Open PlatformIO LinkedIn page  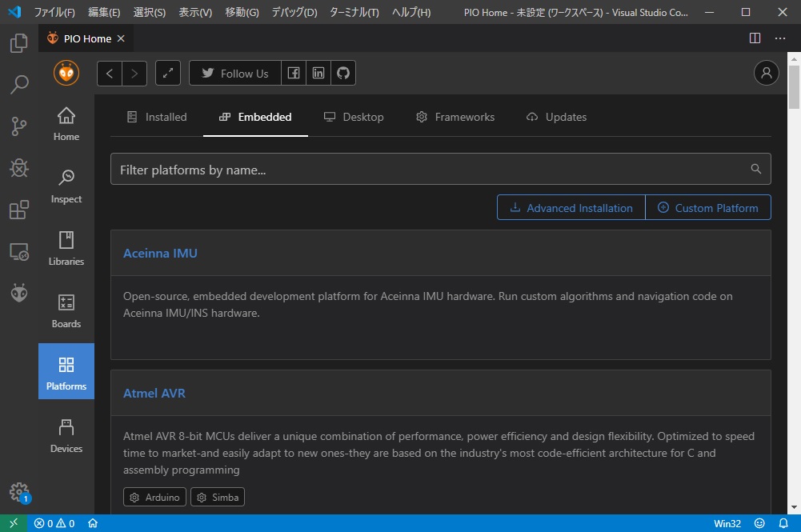pos(318,73)
